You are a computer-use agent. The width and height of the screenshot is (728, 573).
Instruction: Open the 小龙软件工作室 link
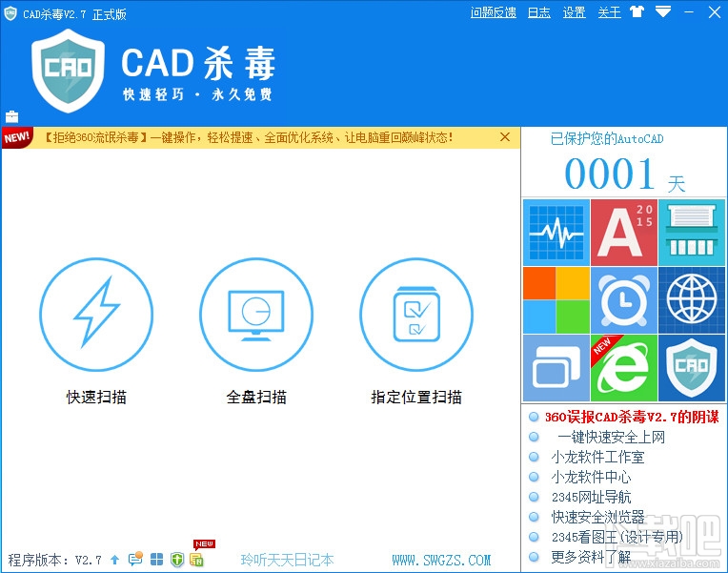[597, 457]
